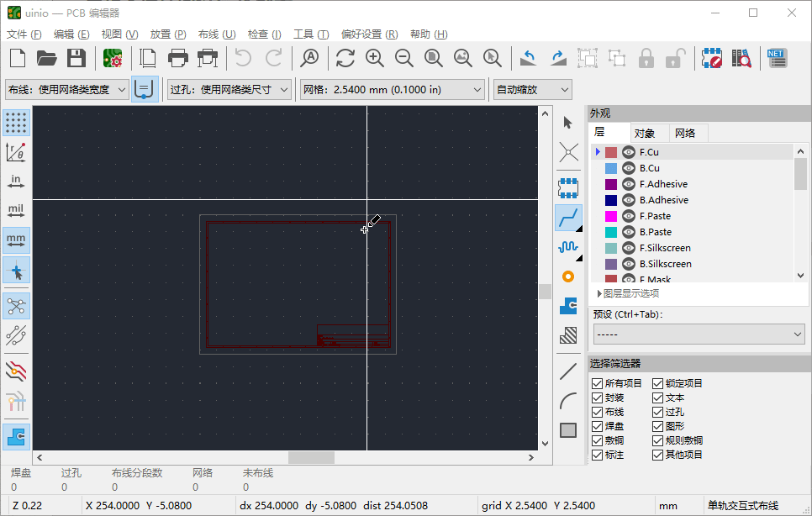Switch to the 对象 tab
The image size is (812, 516).
[645, 133]
